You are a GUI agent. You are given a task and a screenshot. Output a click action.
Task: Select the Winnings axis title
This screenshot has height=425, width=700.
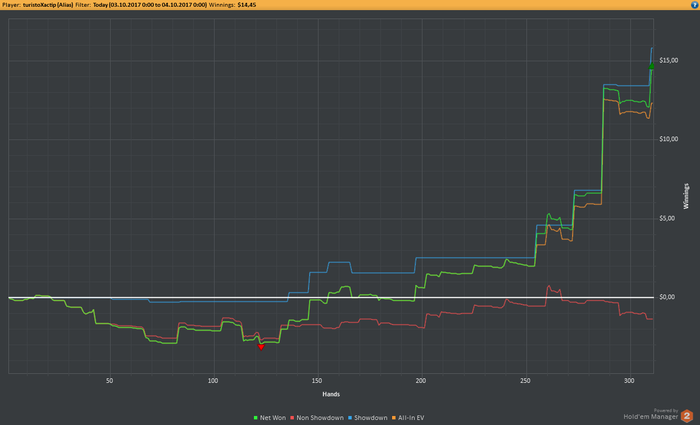[686, 196]
